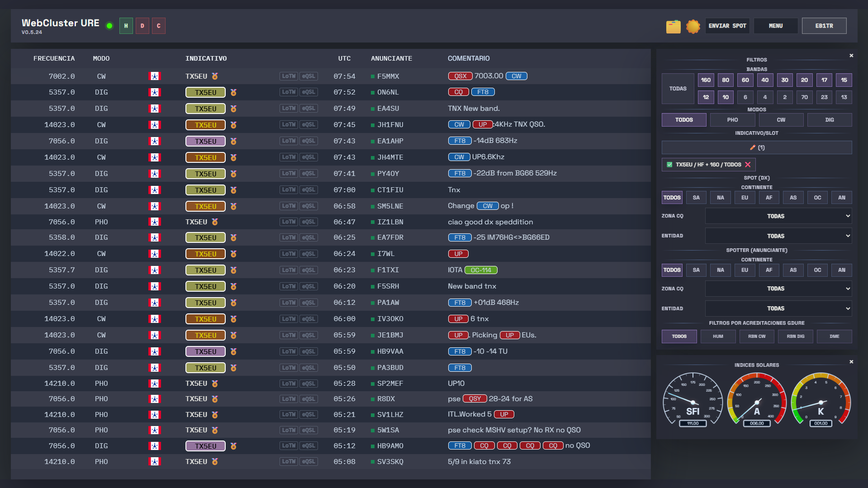Select the CW mode filter tab
This screenshot has height=488, width=868.
[781, 120]
